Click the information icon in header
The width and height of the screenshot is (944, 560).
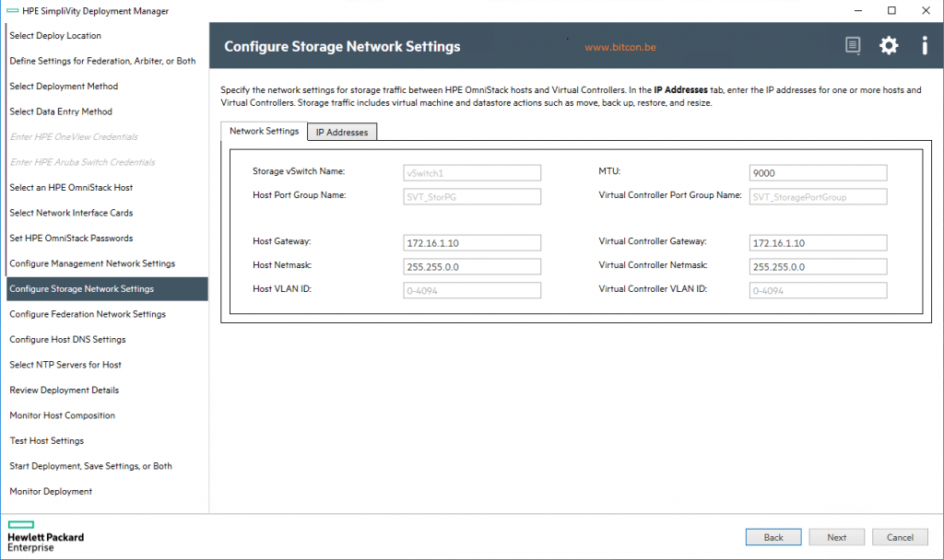(x=924, y=46)
